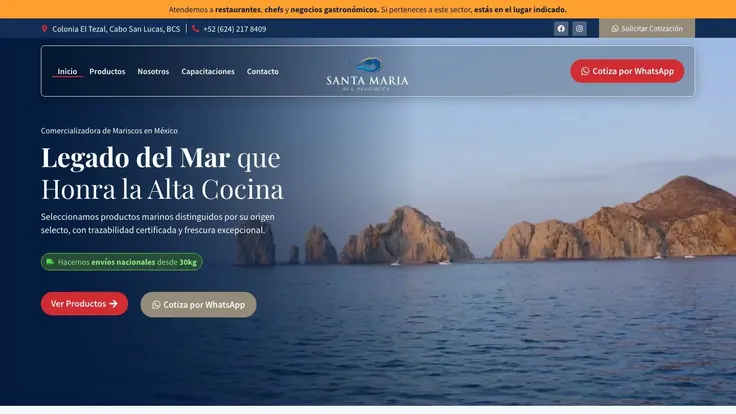Open the Instagram icon link
Viewport: 736px width, 414px height.
point(579,29)
